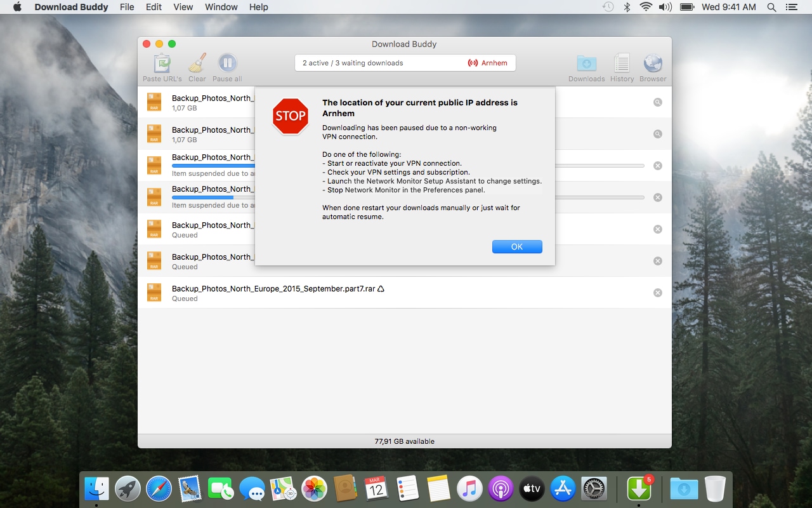The image size is (812, 508).
Task: Open Notification Center menu bar icon
Action: click(x=791, y=7)
